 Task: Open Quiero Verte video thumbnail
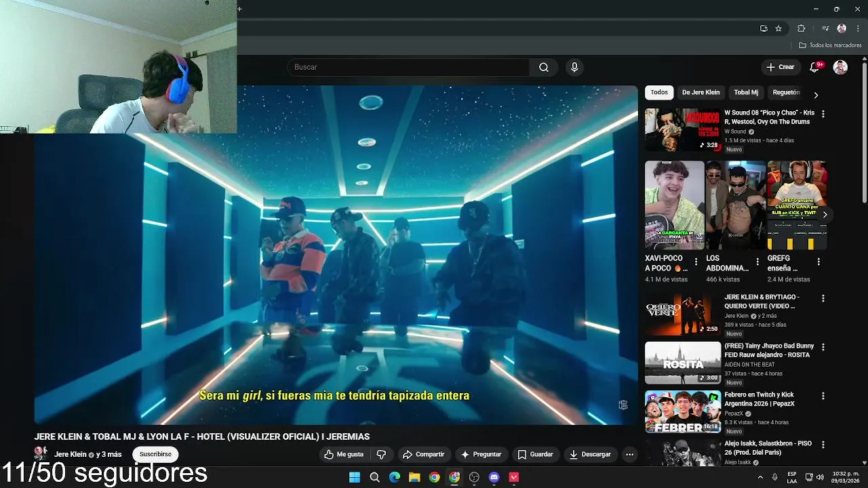click(683, 314)
